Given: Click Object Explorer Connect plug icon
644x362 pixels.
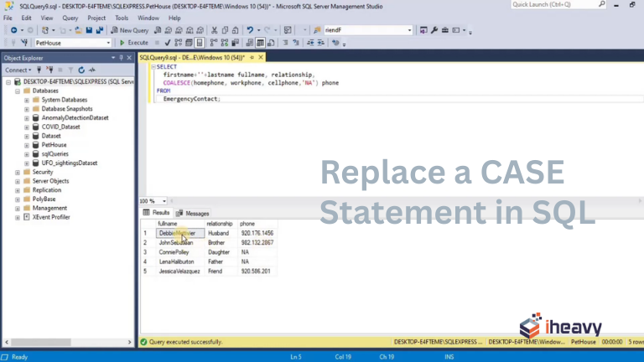Looking at the screenshot, I should [39, 70].
